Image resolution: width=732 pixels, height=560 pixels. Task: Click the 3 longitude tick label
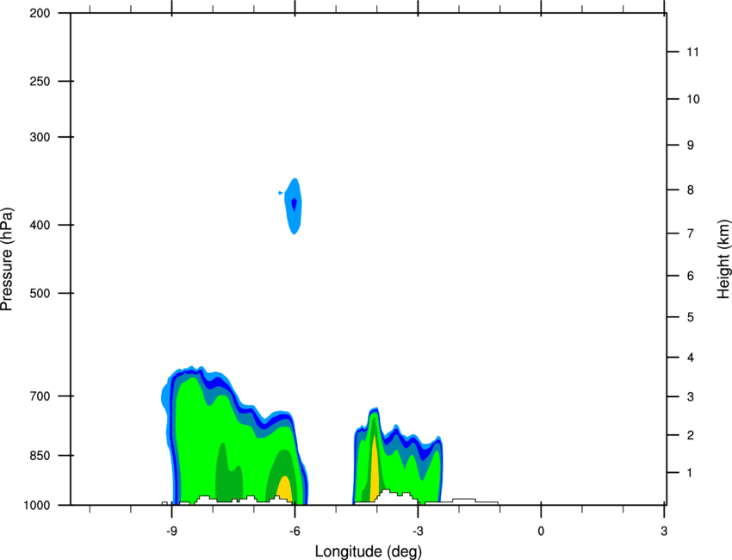(x=664, y=532)
